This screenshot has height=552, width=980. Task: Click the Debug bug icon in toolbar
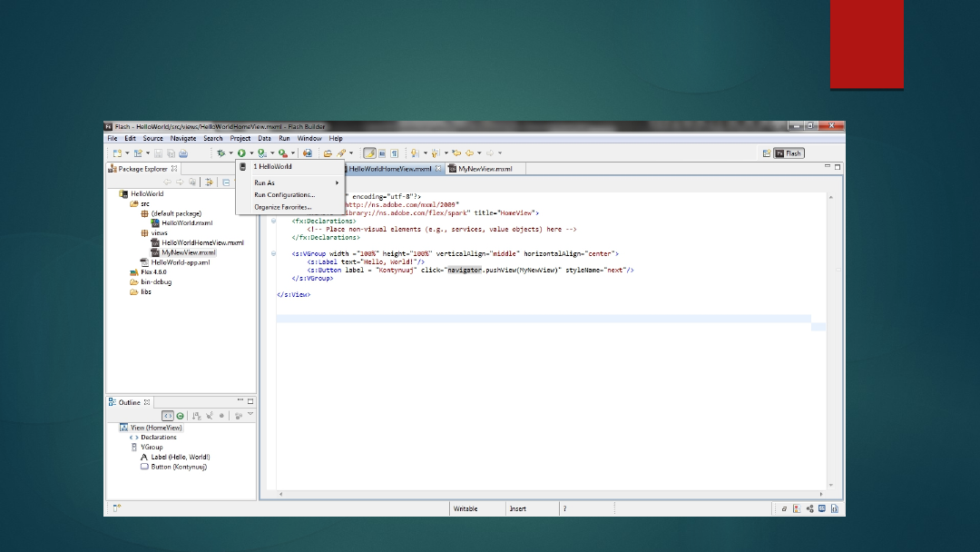[x=220, y=153]
